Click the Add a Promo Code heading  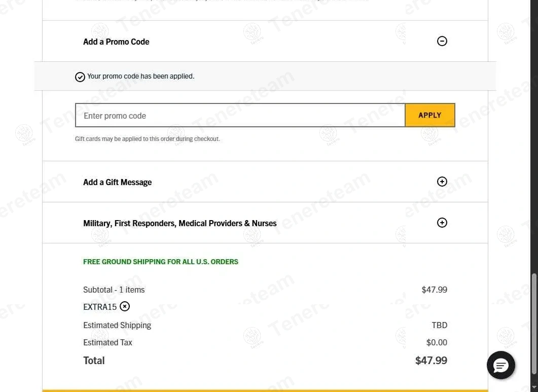pyautogui.click(x=116, y=42)
